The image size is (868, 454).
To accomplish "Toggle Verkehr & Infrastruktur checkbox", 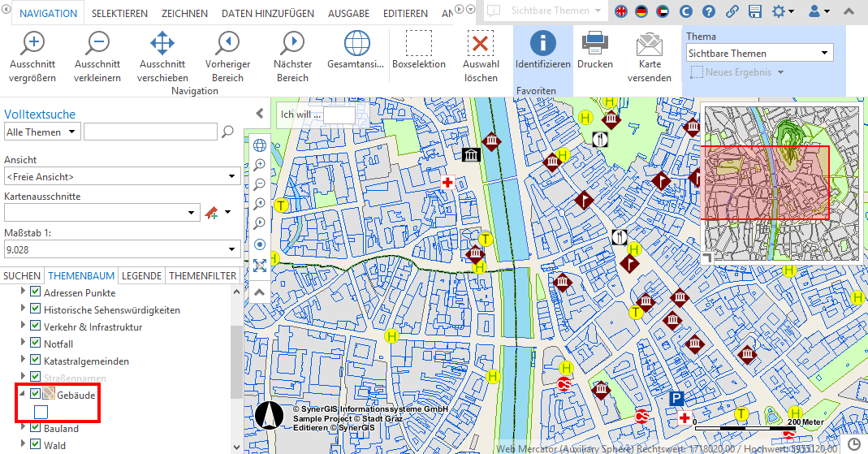I will pyautogui.click(x=36, y=326).
